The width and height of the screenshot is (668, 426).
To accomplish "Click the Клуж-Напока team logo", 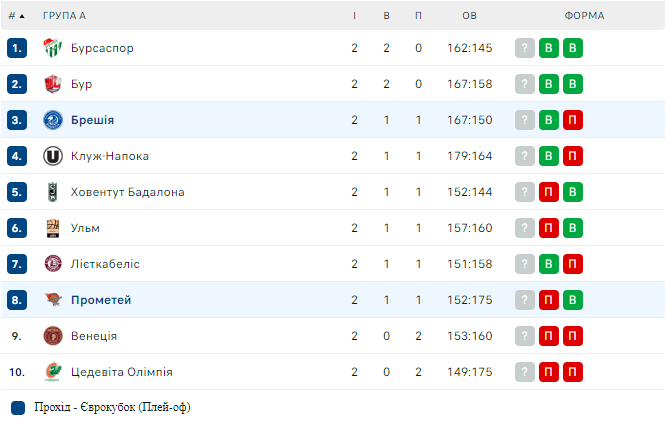I will (x=53, y=156).
